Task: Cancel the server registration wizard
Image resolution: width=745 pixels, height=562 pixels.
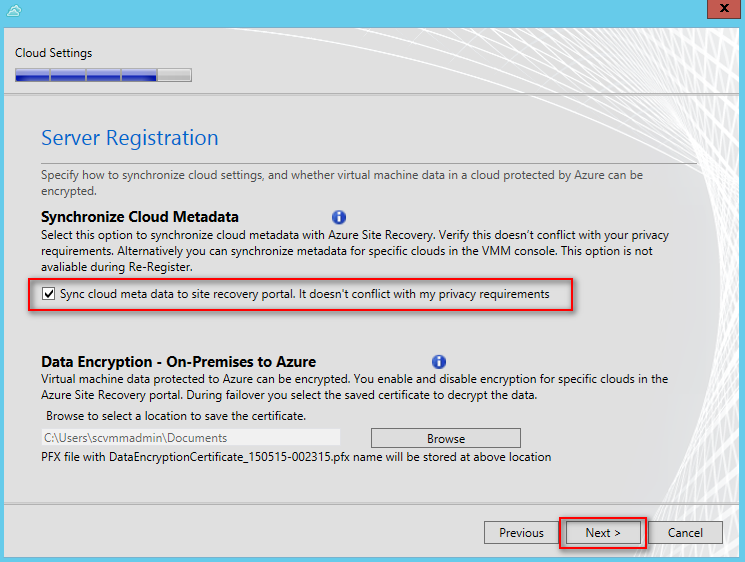Action: 685,533
